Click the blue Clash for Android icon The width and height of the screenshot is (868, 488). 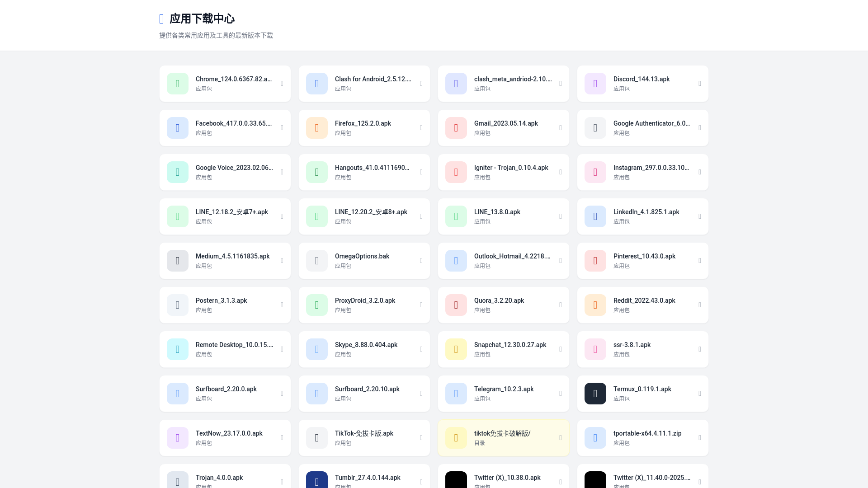317,84
